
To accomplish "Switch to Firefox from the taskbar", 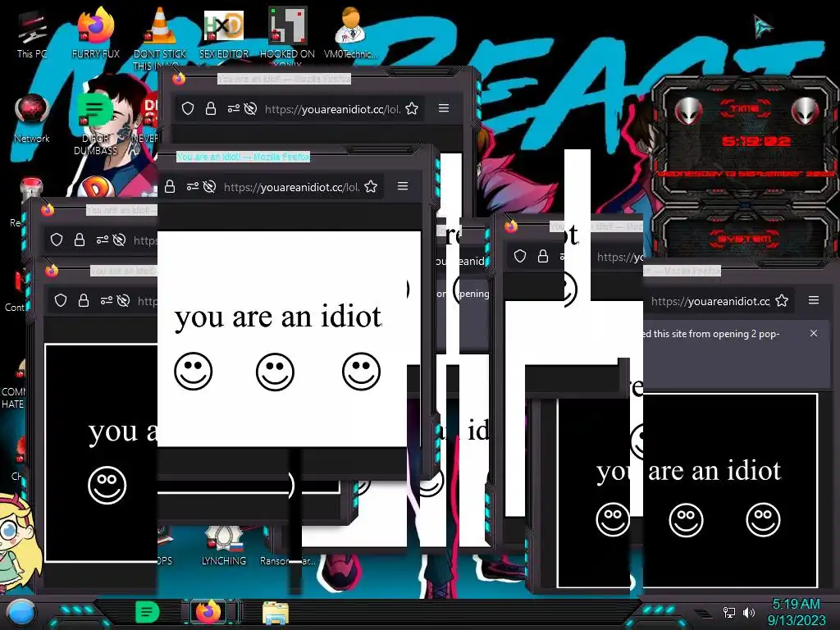I will [x=209, y=612].
